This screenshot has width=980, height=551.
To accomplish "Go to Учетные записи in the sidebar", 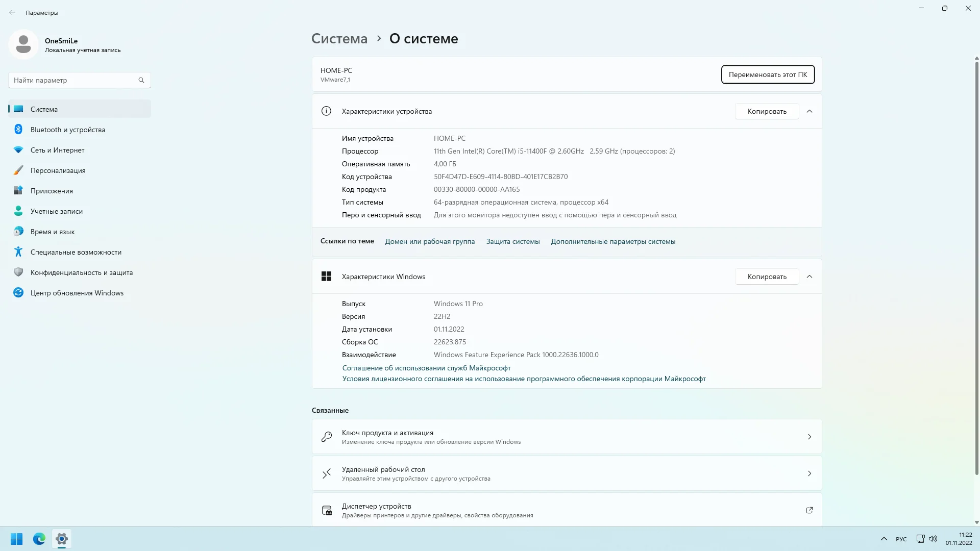I will (x=56, y=211).
